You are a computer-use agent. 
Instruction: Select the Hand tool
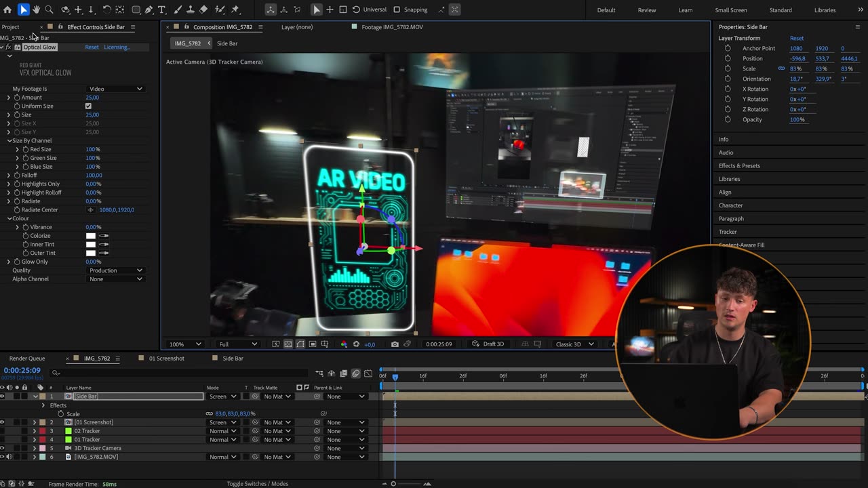36,9
